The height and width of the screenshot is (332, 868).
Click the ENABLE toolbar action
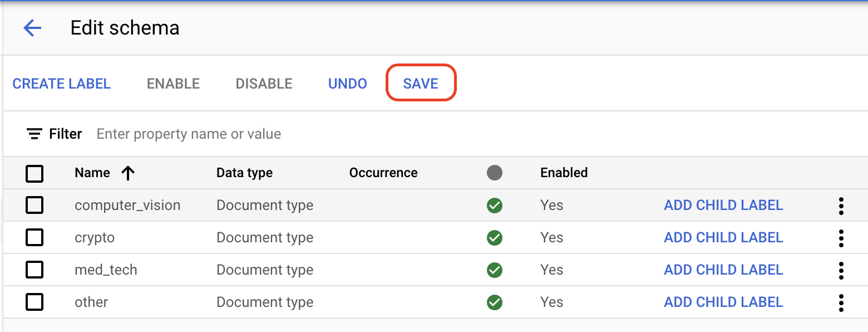[173, 84]
